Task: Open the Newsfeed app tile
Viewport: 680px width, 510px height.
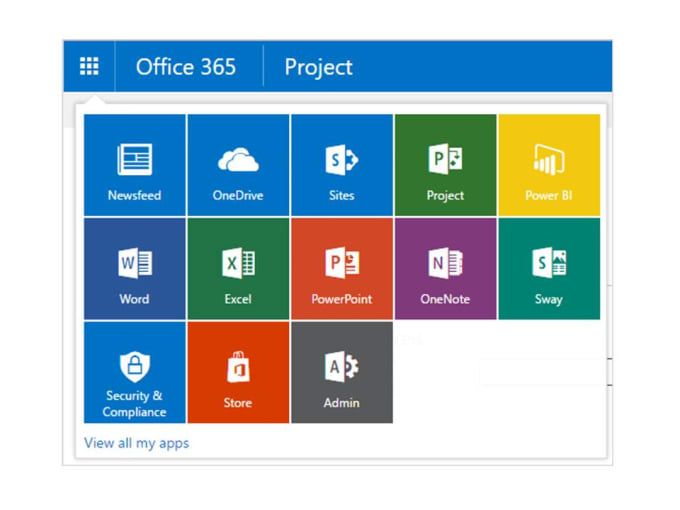Action: click(135, 165)
